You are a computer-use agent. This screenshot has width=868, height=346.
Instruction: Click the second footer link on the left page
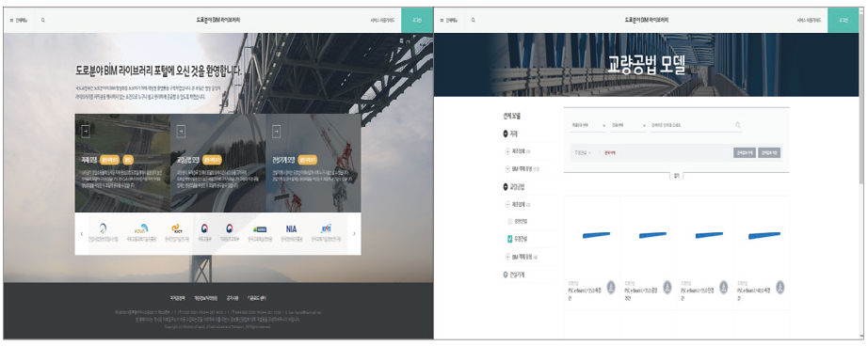pos(205,297)
